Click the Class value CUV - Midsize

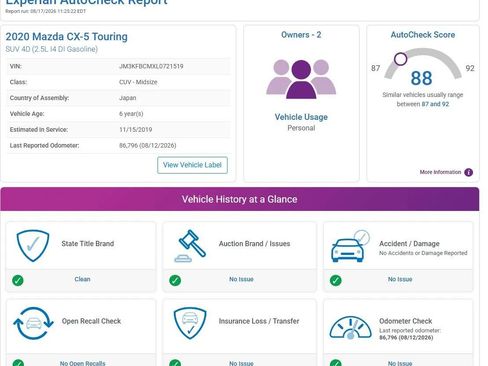[138, 82]
